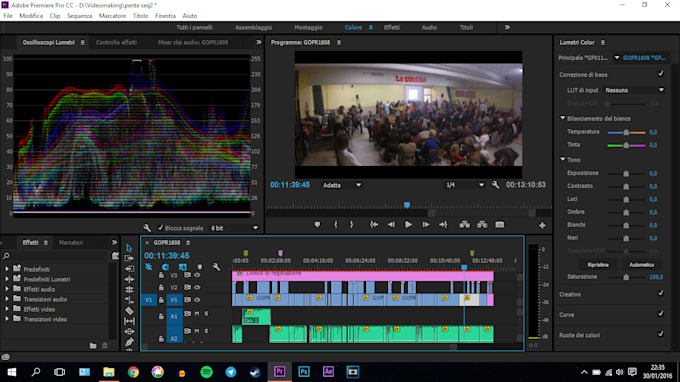680x382 pixels.
Task: Open Spotify from taskbar
Action: (x=206, y=372)
